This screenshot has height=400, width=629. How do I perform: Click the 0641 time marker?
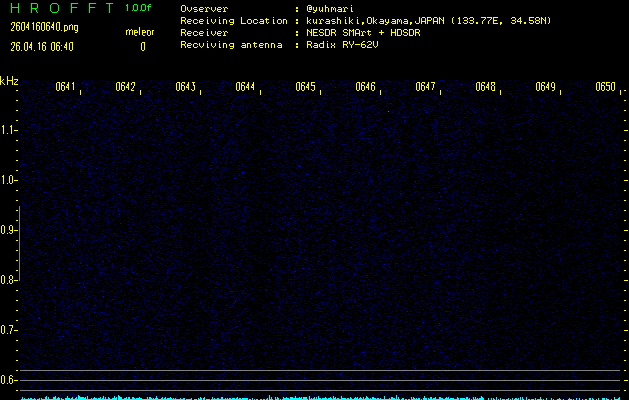[x=66, y=87]
